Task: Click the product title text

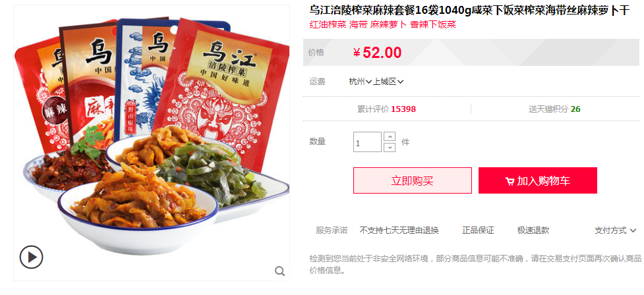Action: click(469, 11)
